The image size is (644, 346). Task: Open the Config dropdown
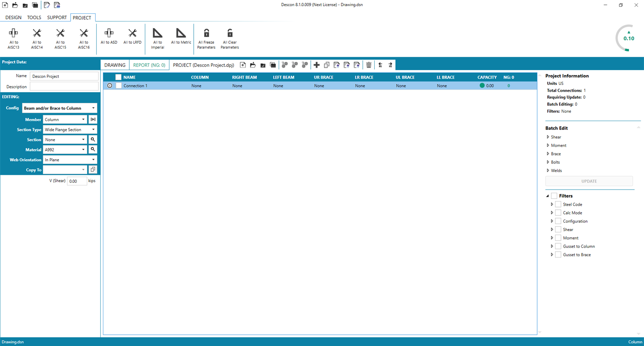click(59, 108)
